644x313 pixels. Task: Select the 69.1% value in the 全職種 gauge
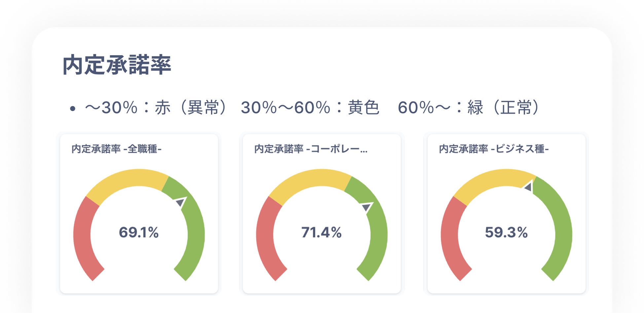coord(139,232)
